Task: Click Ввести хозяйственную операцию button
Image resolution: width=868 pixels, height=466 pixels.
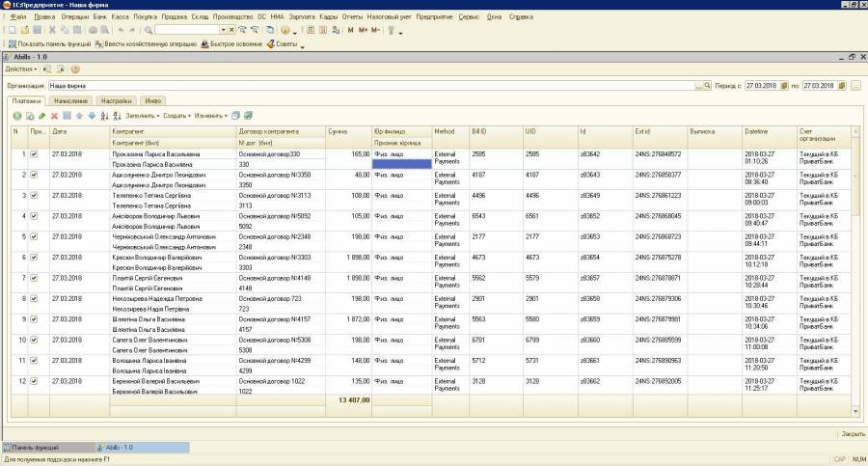Action: [147, 43]
